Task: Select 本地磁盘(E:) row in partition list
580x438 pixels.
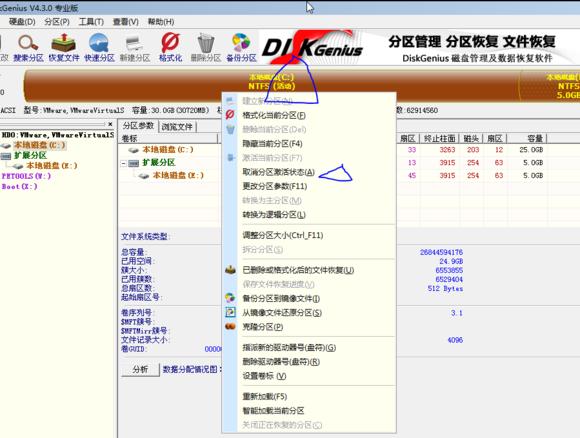Action: coord(178,175)
